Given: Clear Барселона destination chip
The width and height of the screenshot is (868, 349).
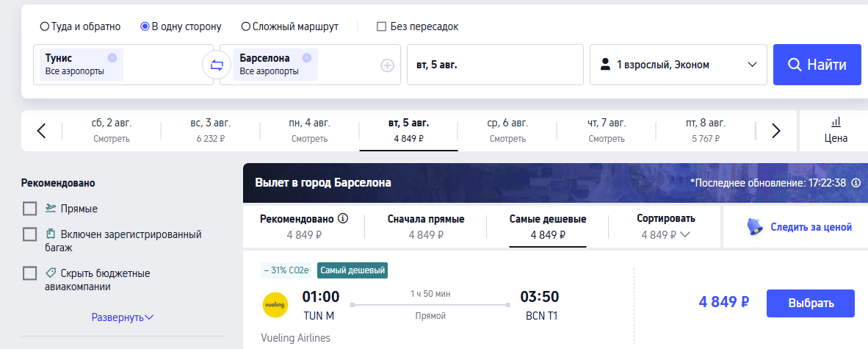Looking at the screenshot, I should pyautogui.click(x=306, y=57).
